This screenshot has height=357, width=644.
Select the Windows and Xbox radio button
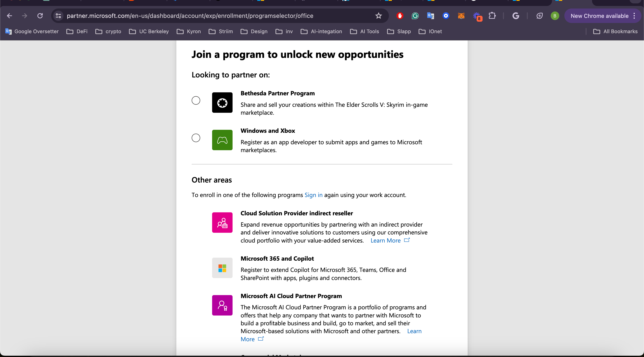196,138
